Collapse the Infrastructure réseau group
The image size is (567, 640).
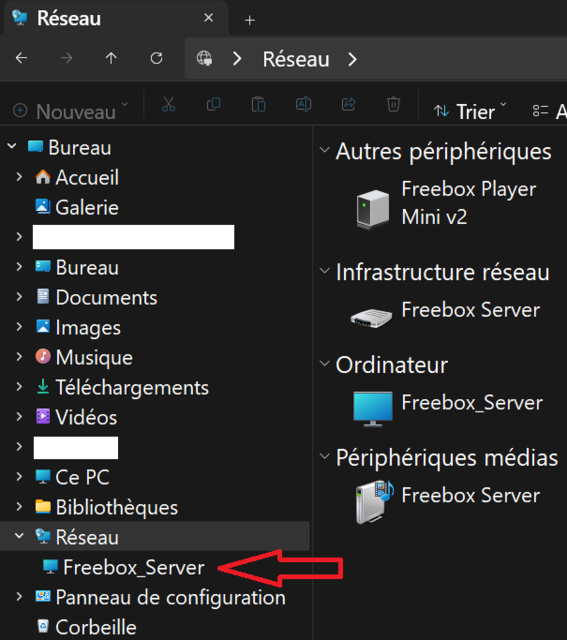pos(325,270)
